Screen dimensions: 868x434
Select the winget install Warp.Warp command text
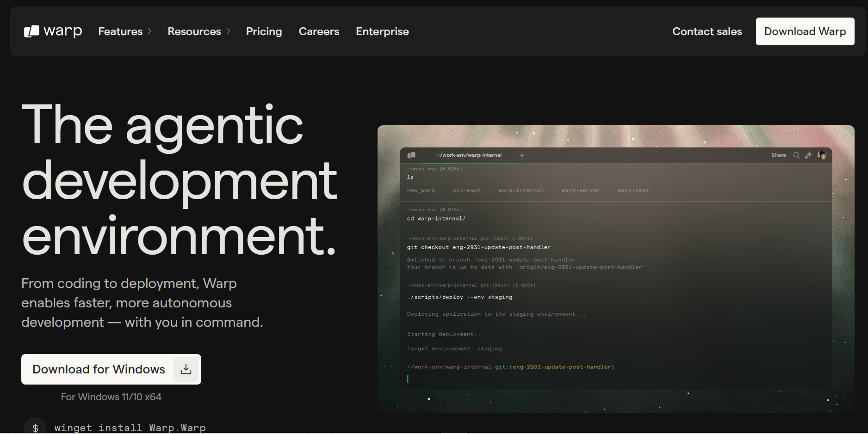tap(130, 428)
